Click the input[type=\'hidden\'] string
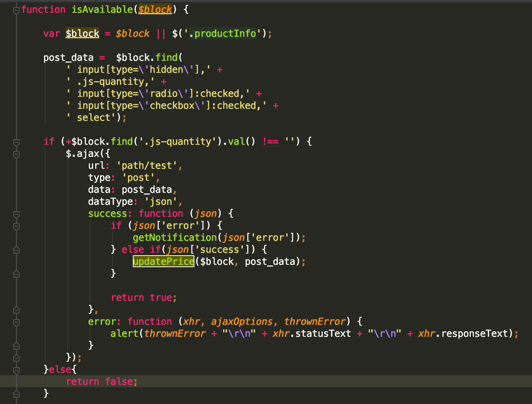 tap(139, 70)
